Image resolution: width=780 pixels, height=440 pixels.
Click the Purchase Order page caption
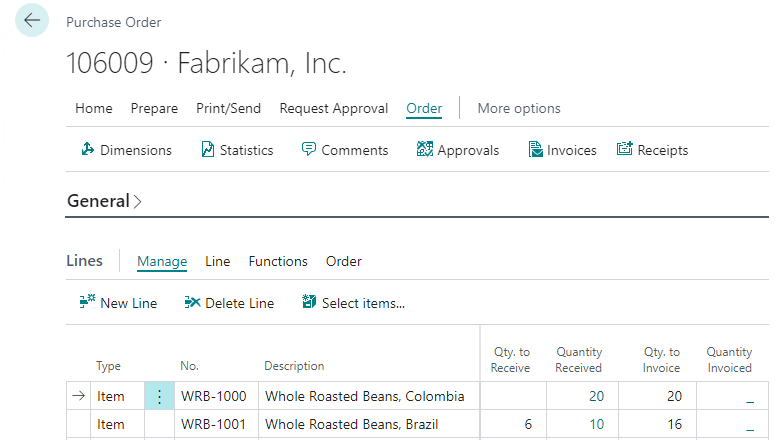click(x=113, y=22)
